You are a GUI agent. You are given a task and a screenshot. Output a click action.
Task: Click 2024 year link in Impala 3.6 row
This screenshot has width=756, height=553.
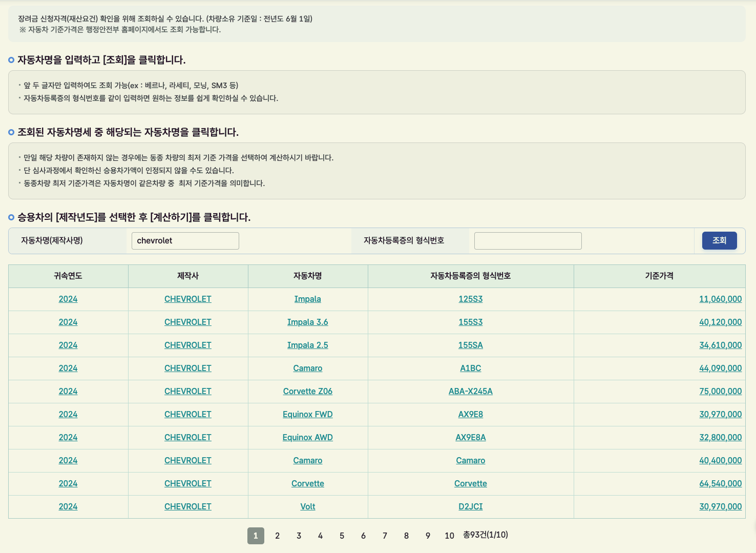pyautogui.click(x=68, y=322)
